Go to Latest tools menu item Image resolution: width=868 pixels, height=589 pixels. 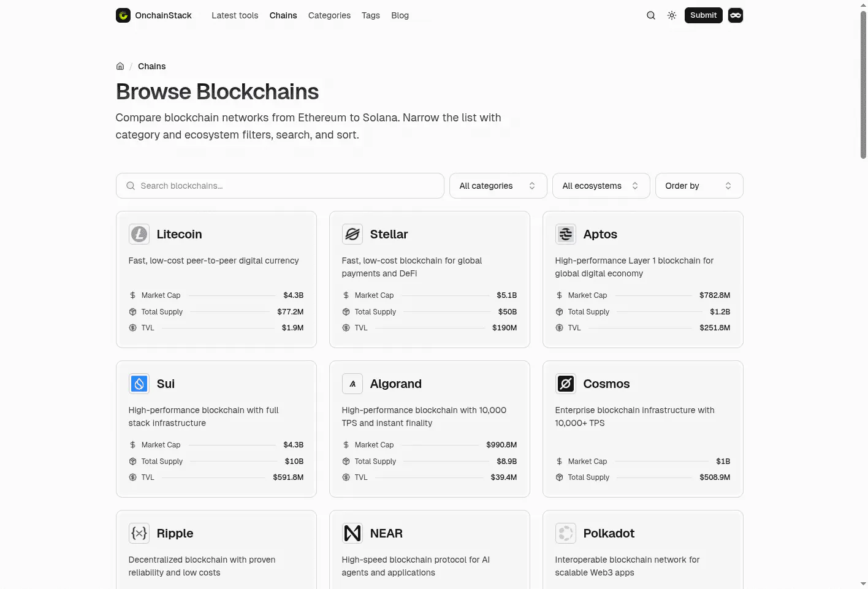[235, 15]
